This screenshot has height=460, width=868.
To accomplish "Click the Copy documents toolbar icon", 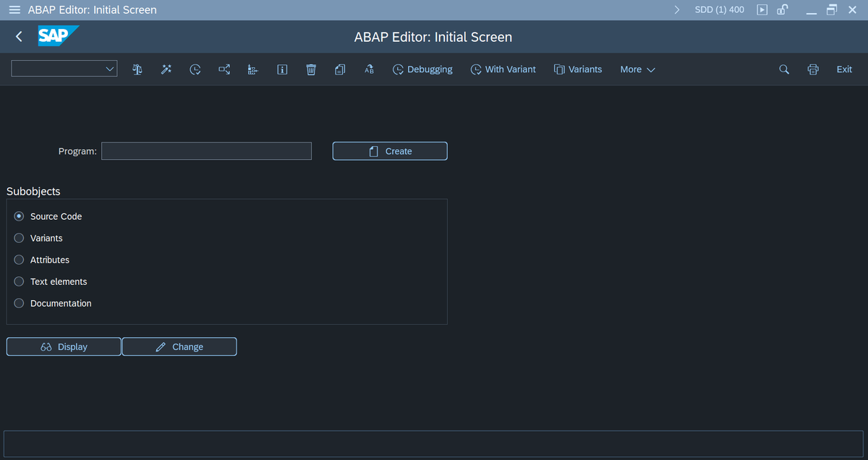I will click(340, 69).
